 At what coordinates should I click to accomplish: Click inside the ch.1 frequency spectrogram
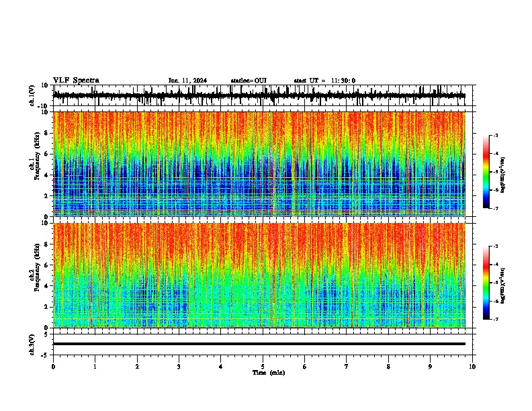(259, 164)
